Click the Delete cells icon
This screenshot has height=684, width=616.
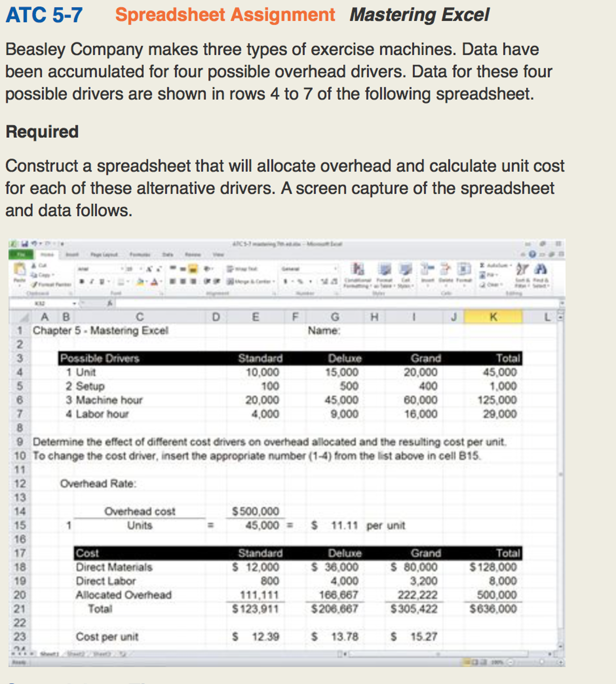click(446, 269)
